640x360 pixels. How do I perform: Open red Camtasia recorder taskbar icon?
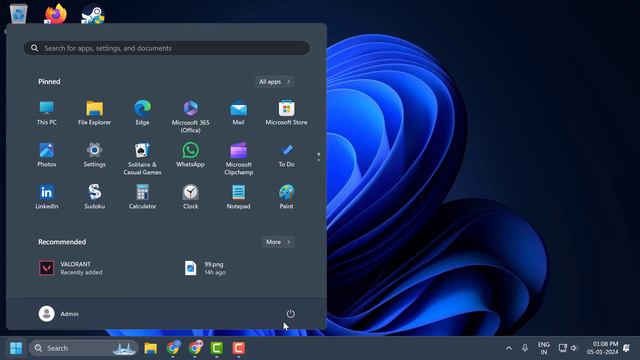pos(239,348)
